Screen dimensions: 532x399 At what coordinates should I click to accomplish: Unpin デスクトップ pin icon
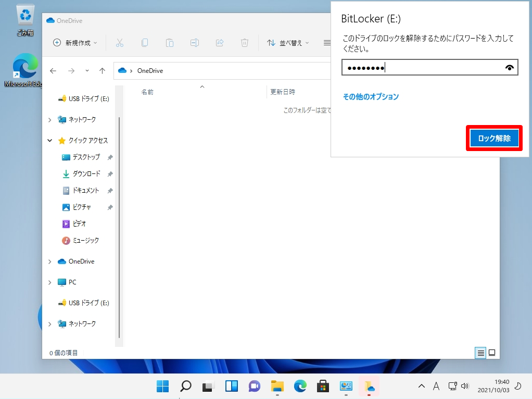coord(110,157)
